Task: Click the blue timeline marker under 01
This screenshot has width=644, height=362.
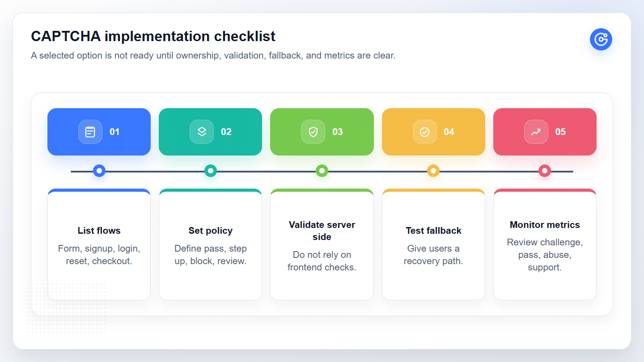Action: pyautogui.click(x=99, y=171)
